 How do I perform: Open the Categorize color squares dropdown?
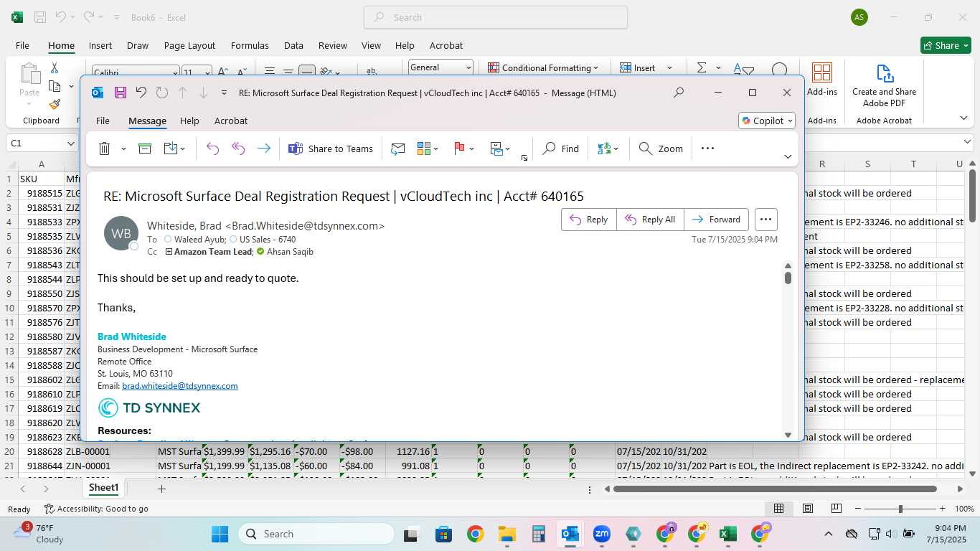[428, 149]
